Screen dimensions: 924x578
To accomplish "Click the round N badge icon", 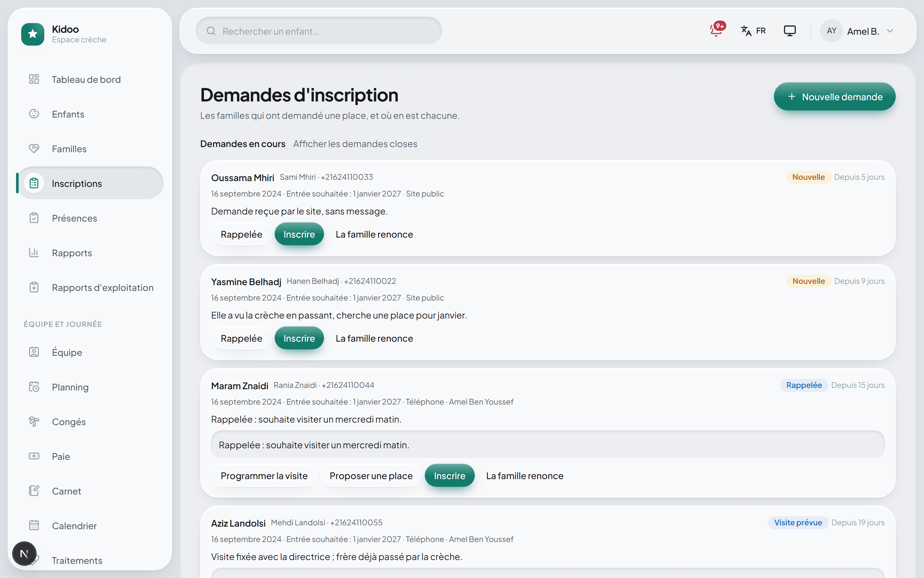I will click(24, 554).
